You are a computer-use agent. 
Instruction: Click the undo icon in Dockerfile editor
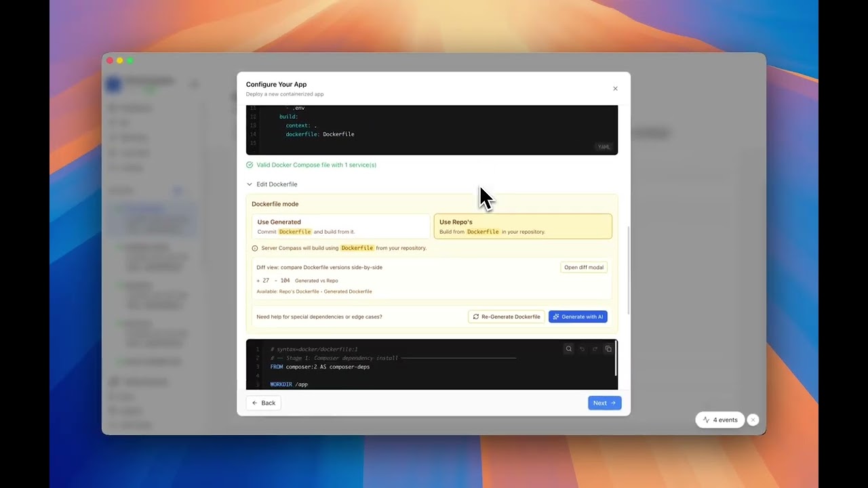click(x=582, y=349)
